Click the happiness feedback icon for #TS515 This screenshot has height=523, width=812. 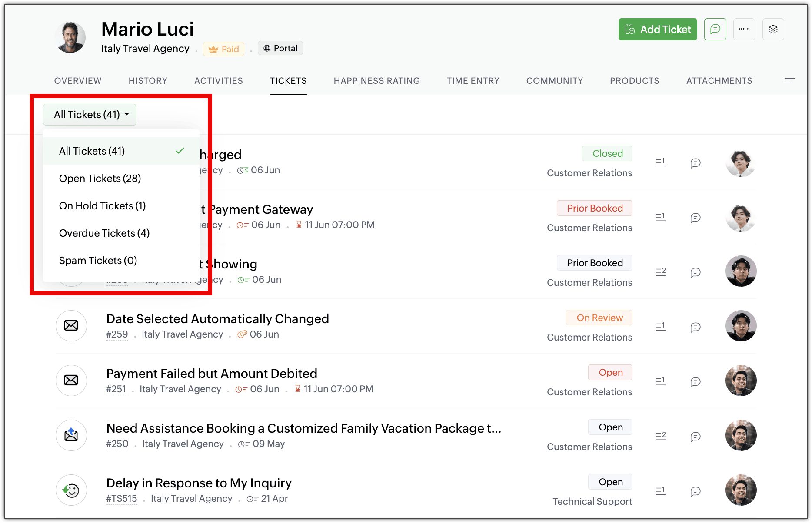[71, 490]
